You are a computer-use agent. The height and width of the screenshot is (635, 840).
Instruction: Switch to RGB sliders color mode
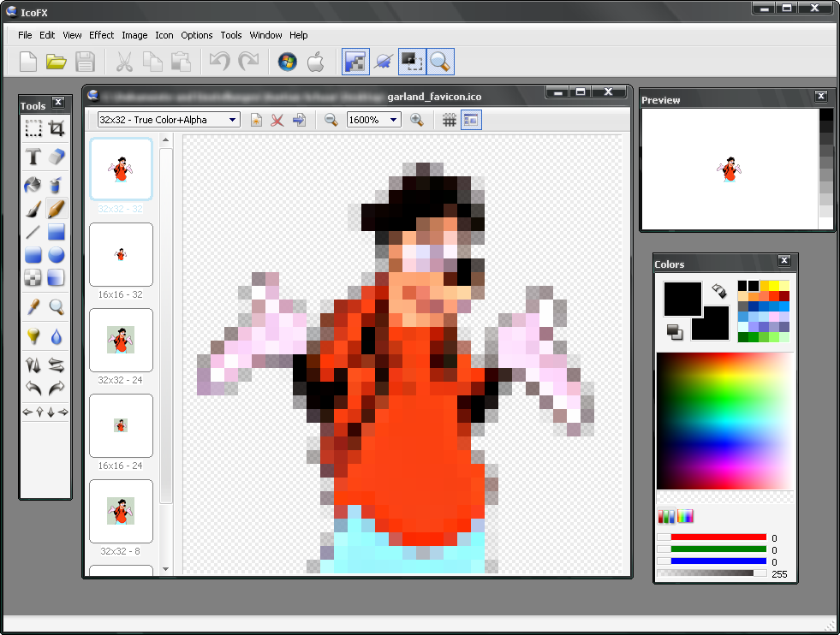coord(666,516)
